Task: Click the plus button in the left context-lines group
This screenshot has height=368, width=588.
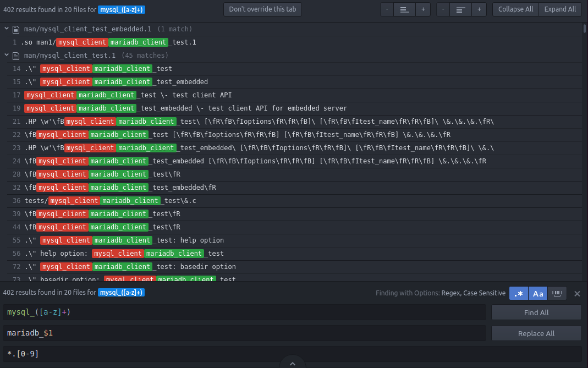Action: point(422,9)
